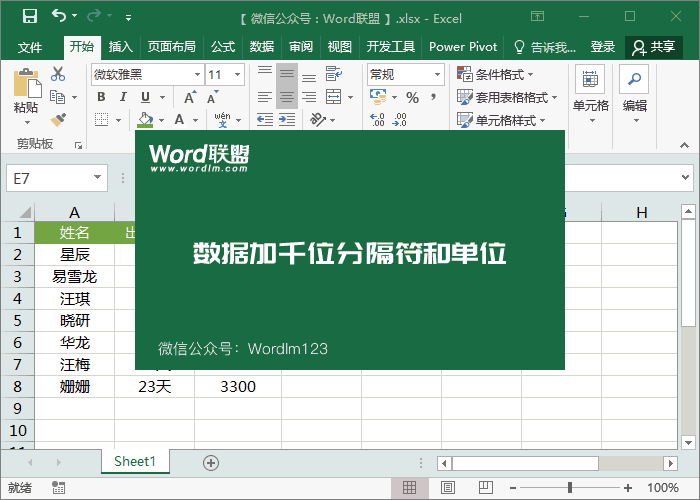Expand the 粘贴 paste options arrow

click(x=27, y=122)
